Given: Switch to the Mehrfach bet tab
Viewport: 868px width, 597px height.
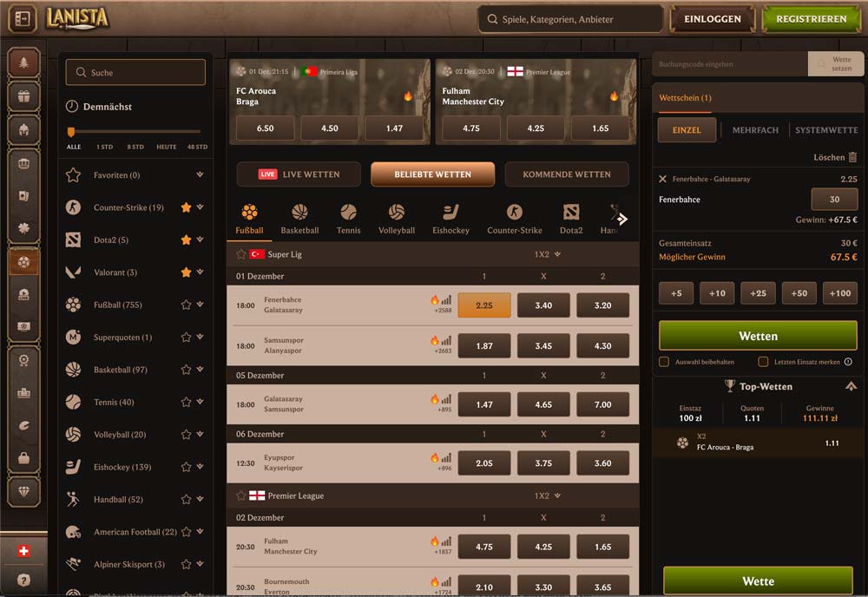Looking at the screenshot, I should [755, 130].
